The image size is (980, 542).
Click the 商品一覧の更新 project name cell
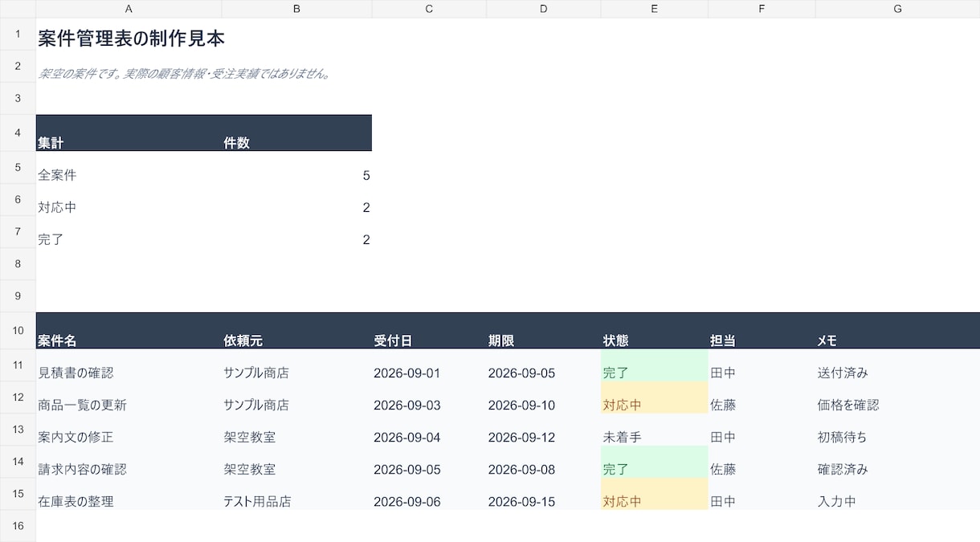pos(129,397)
